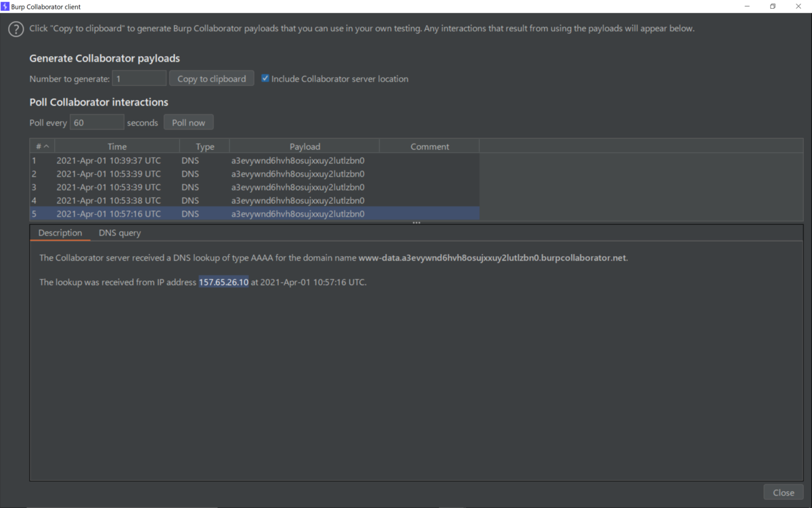Sort by the Time column header
This screenshot has height=508, width=812.
117,146
